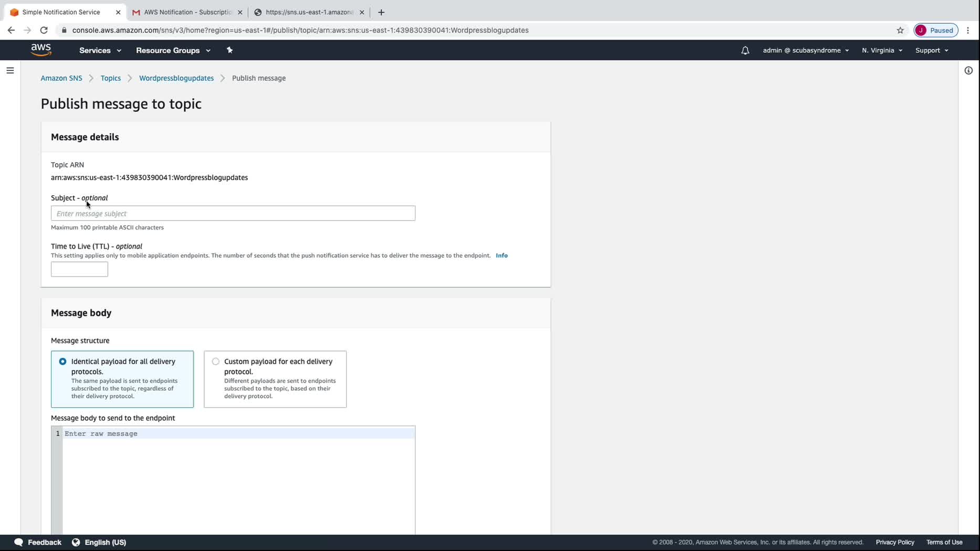Click the browser forward arrow

tap(27, 30)
